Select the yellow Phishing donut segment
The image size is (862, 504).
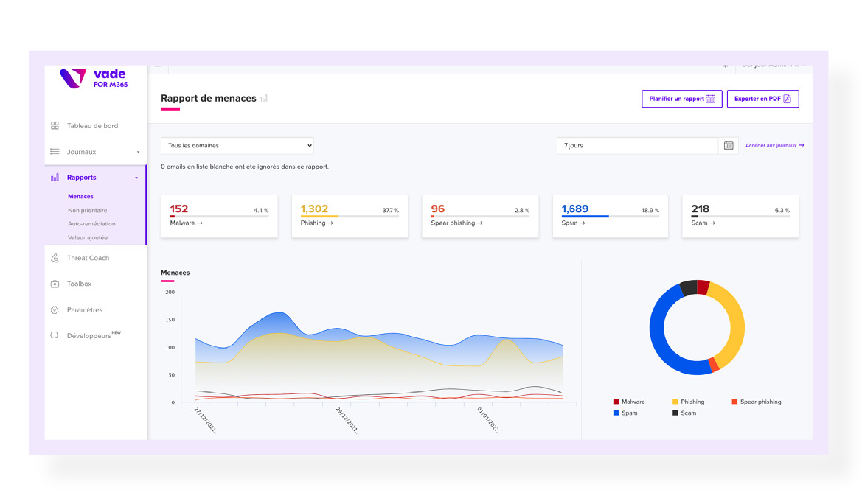[x=737, y=324]
